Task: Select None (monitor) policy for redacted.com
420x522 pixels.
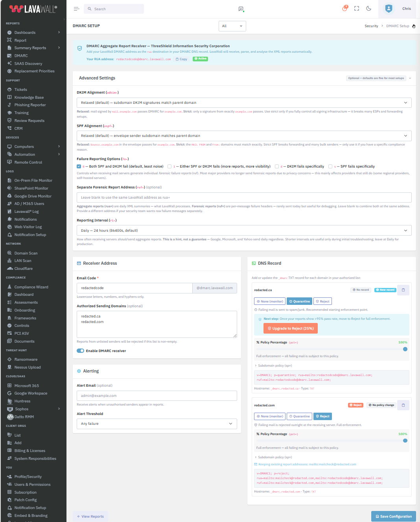Action: pyautogui.click(x=270, y=416)
